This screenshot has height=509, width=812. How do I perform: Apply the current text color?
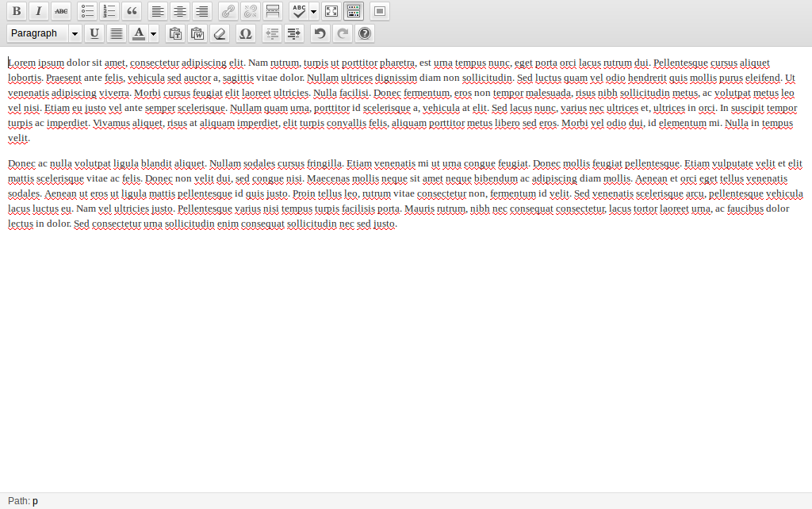click(139, 33)
